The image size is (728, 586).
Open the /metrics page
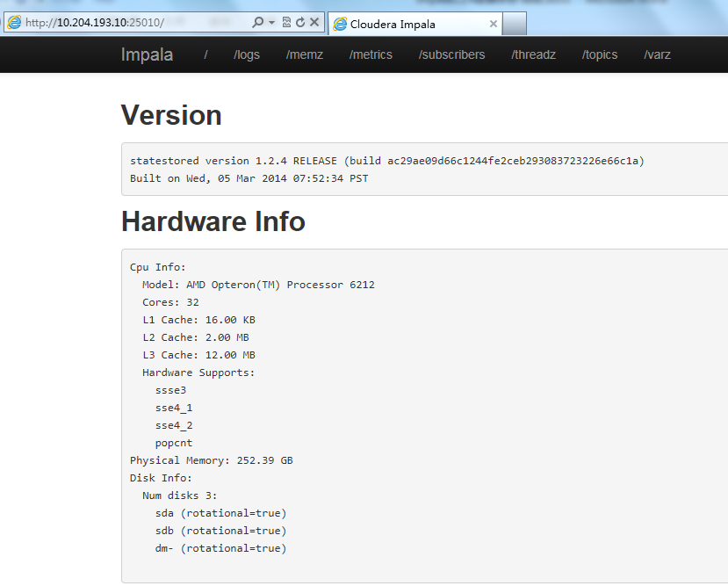point(371,54)
